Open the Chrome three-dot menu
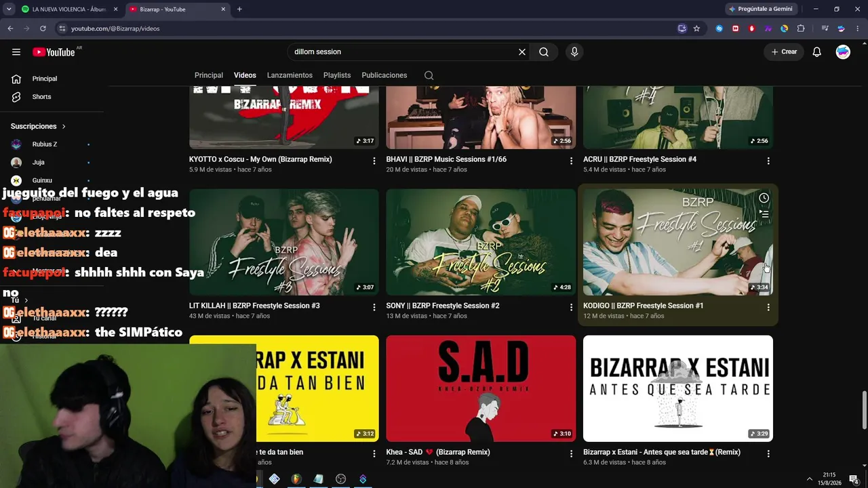 click(857, 28)
